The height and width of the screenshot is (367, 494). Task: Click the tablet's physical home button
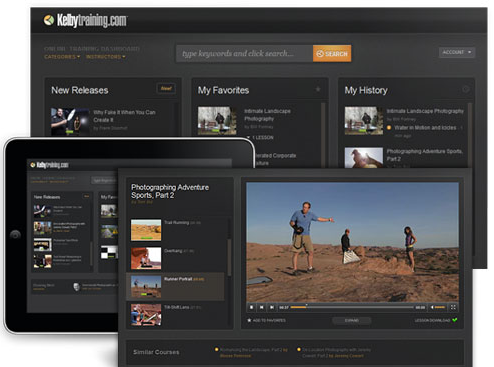(x=15, y=235)
